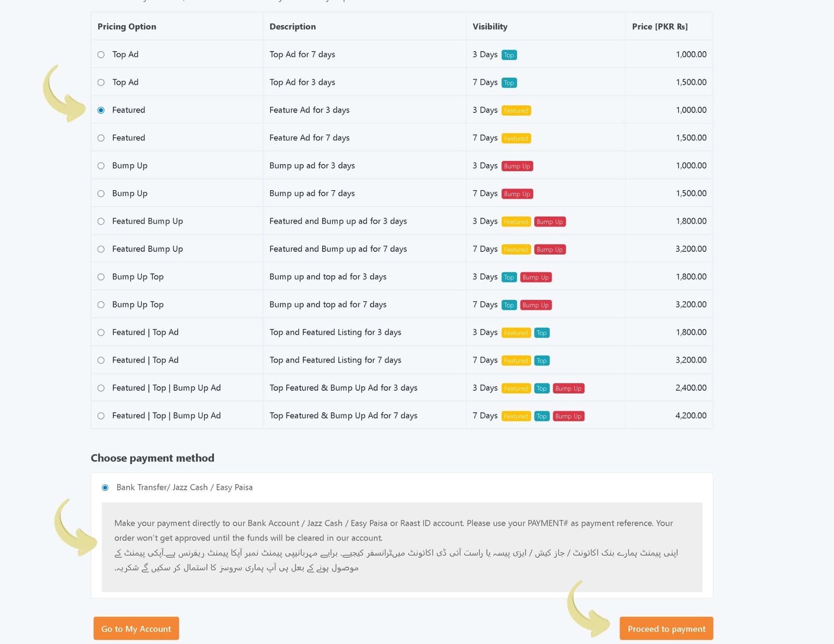
Task: Select the Bump Up 7 days radio button
Action: click(101, 193)
